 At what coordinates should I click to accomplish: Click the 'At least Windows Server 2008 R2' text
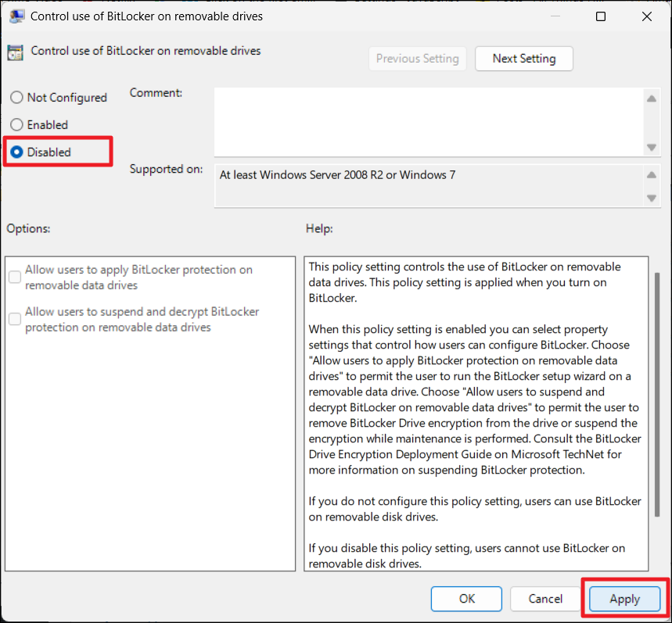[x=337, y=175]
